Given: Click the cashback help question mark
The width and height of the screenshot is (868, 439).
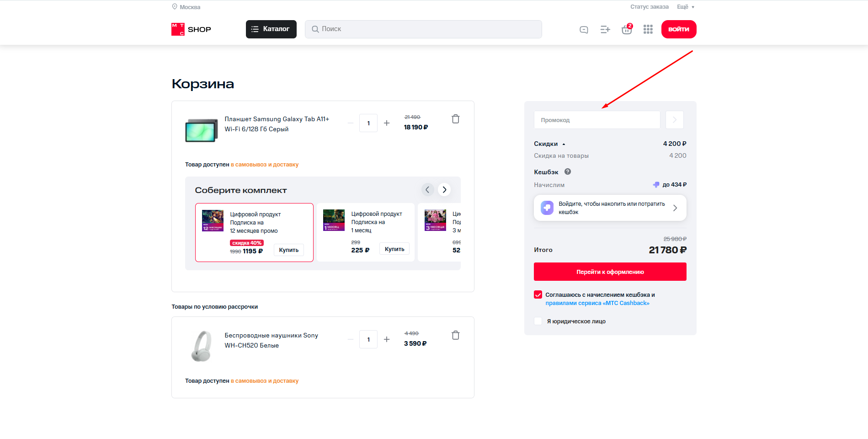Looking at the screenshot, I should pyautogui.click(x=567, y=172).
